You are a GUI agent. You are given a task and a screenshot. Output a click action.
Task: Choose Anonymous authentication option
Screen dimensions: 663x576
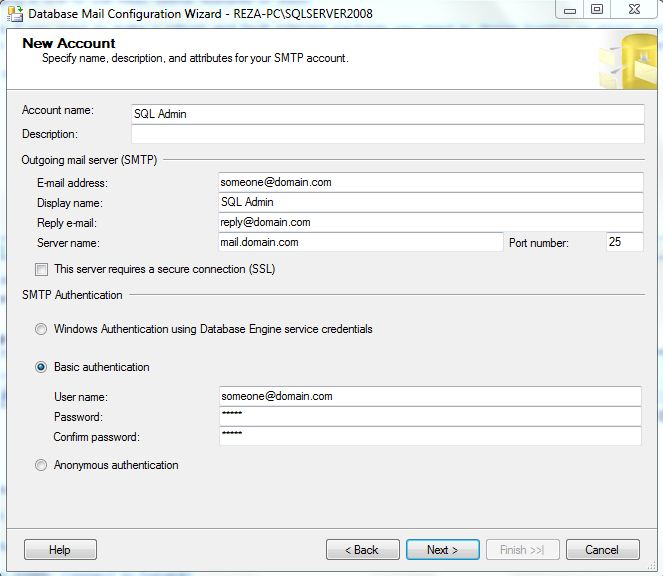click(41, 465)
